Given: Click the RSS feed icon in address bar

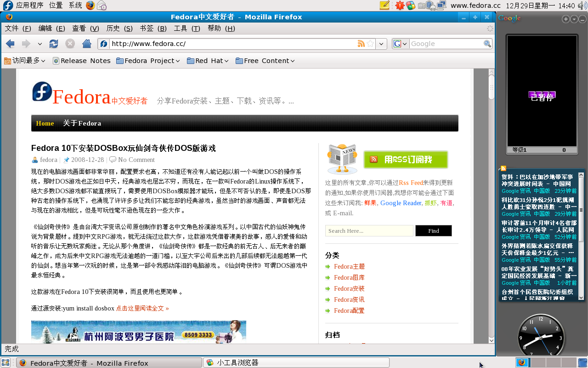Looking at the screenshot, I should 361,44.
